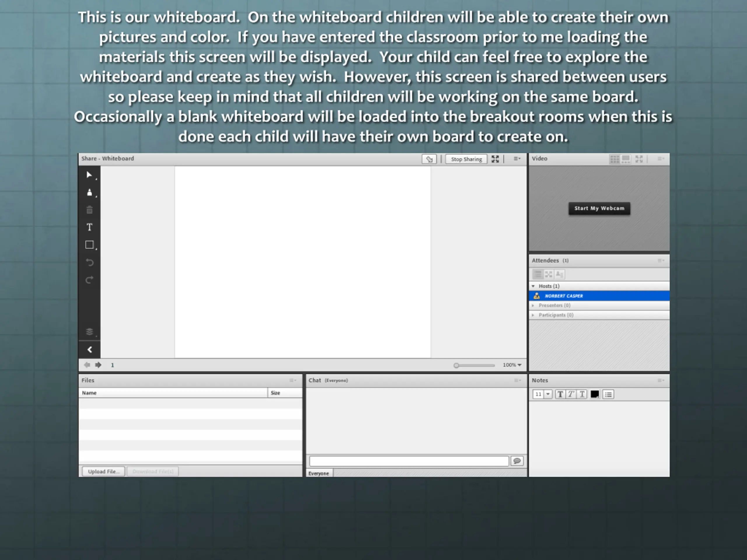Collapse the whiteboard toolbar with the chevron
This screenshot has height=560, width=747.
pyautogui.click(x=90, y=350)
